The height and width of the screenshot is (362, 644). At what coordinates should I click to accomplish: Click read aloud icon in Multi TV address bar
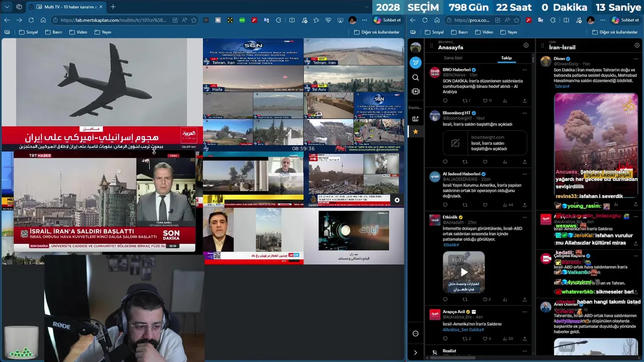(x=184, y=20)
